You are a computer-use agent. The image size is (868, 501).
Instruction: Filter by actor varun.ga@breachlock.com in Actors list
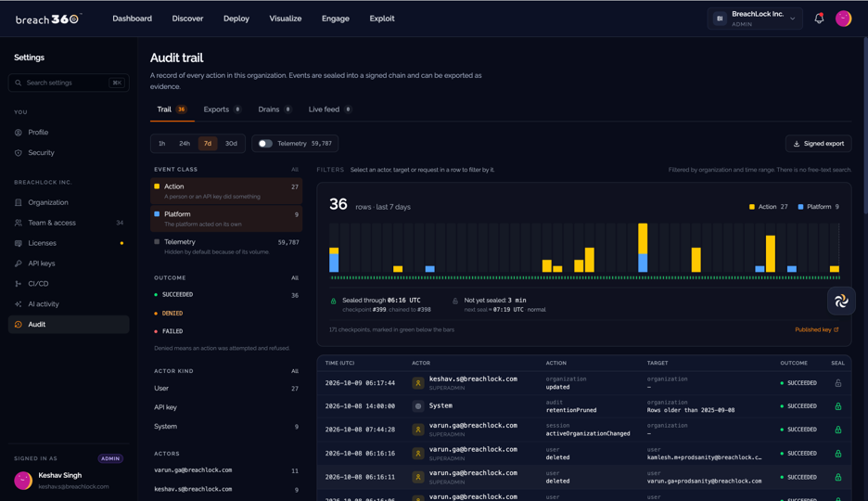coord(226,470)
